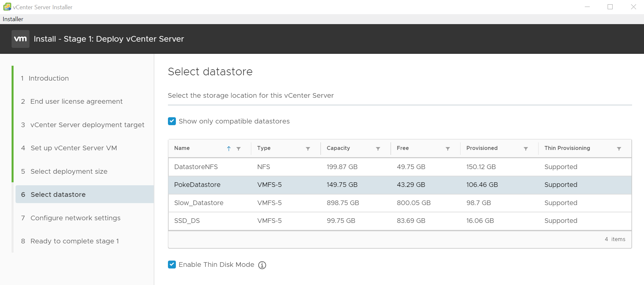
Task: Go to Select deployment size step
Action: coord(64,171)
